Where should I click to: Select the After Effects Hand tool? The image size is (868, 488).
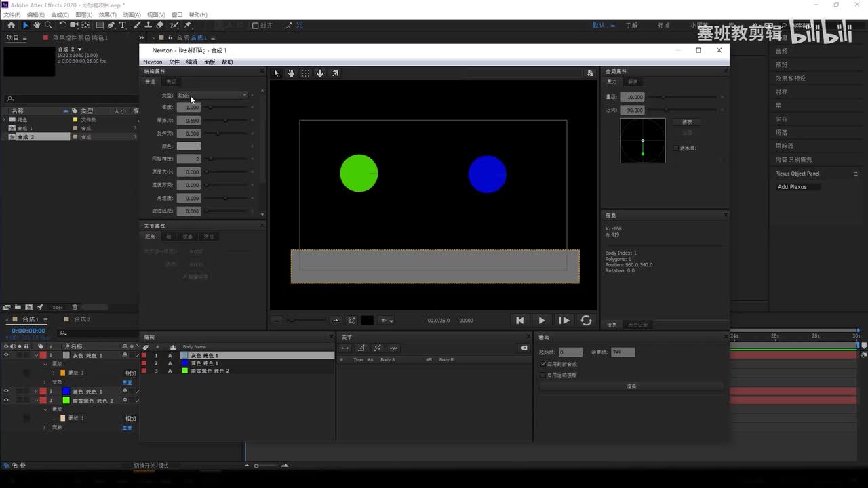[x=37, y=25]
